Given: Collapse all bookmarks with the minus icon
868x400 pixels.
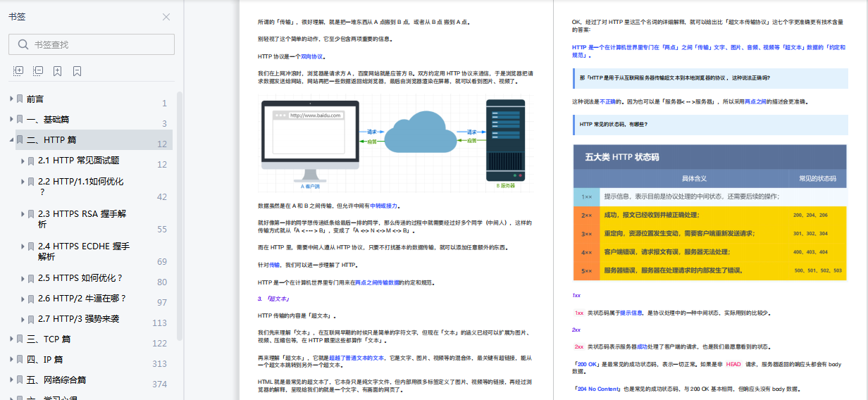Looking at the screenshot, I should click(x=38, y=71).
